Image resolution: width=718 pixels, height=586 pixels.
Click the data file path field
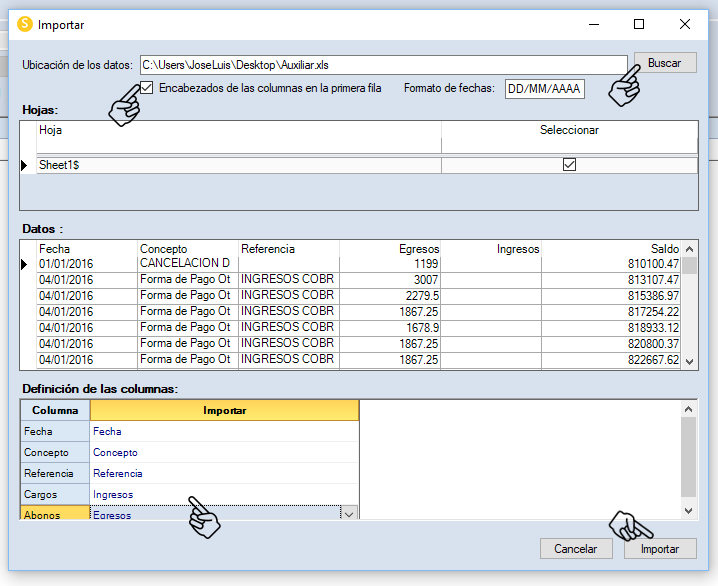point(382,64)
